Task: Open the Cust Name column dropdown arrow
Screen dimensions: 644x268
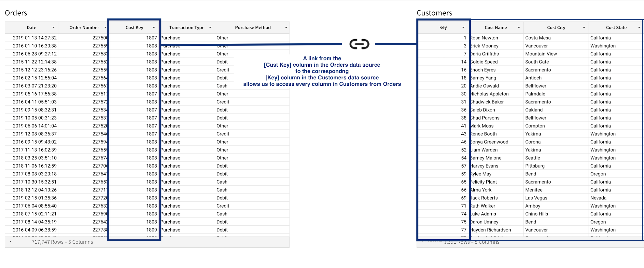Action: pos(519,28)
